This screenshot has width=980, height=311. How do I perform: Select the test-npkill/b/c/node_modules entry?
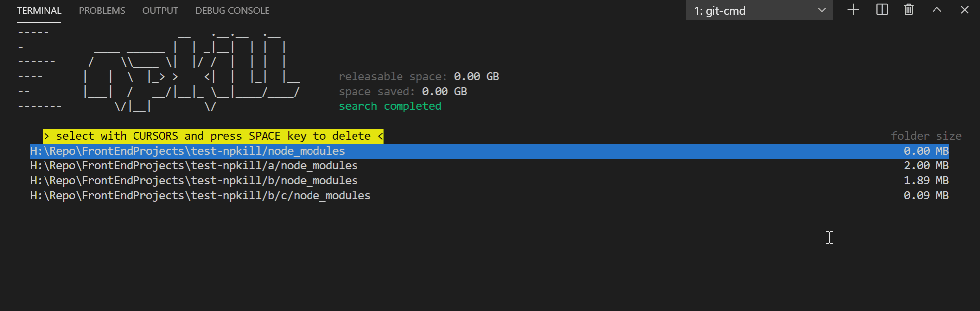199,195
